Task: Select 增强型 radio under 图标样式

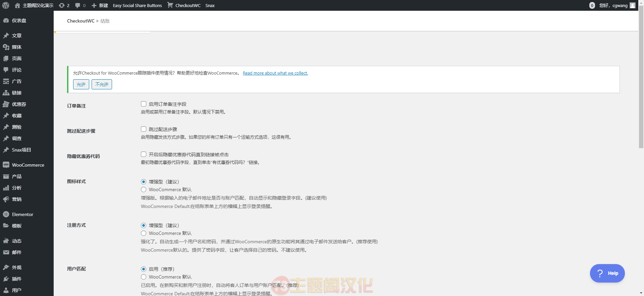Action: pos(144,182)
